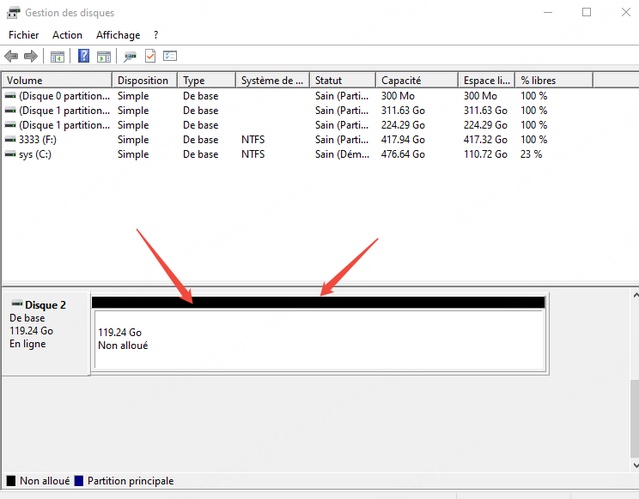
Task: Select the Disque 2 disk icon
Action: [x=17, y=304]
